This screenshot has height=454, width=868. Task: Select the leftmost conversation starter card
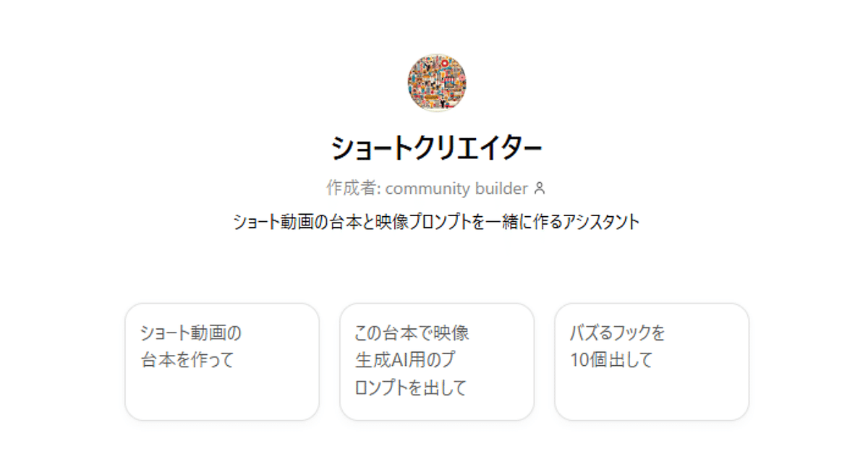[222, 361]
